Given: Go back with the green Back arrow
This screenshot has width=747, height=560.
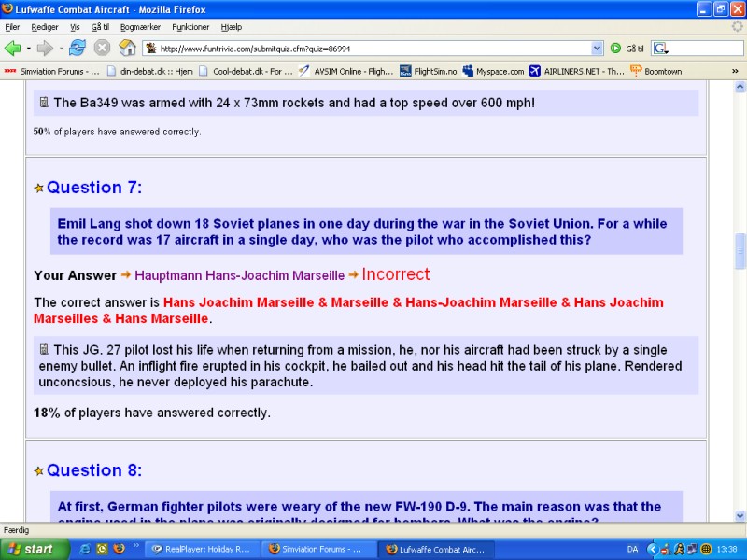Looking at the screenshot, I should (x=12, y=49).
